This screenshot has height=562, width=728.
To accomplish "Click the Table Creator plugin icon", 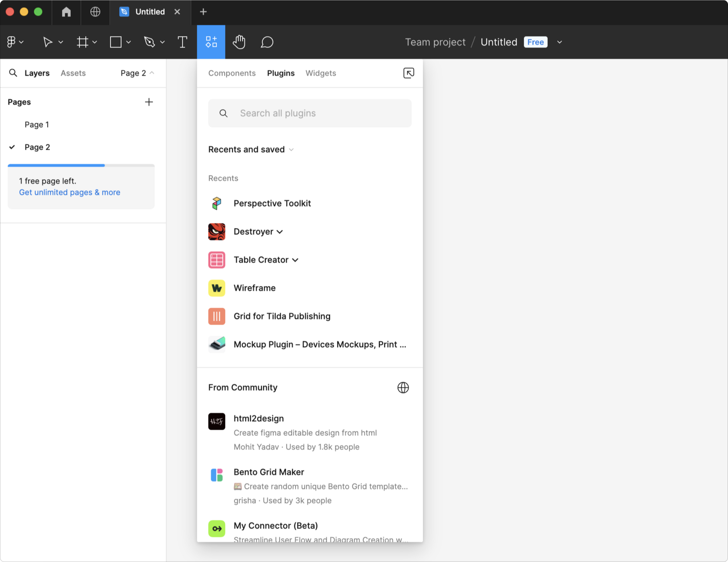I will (217, 260).
